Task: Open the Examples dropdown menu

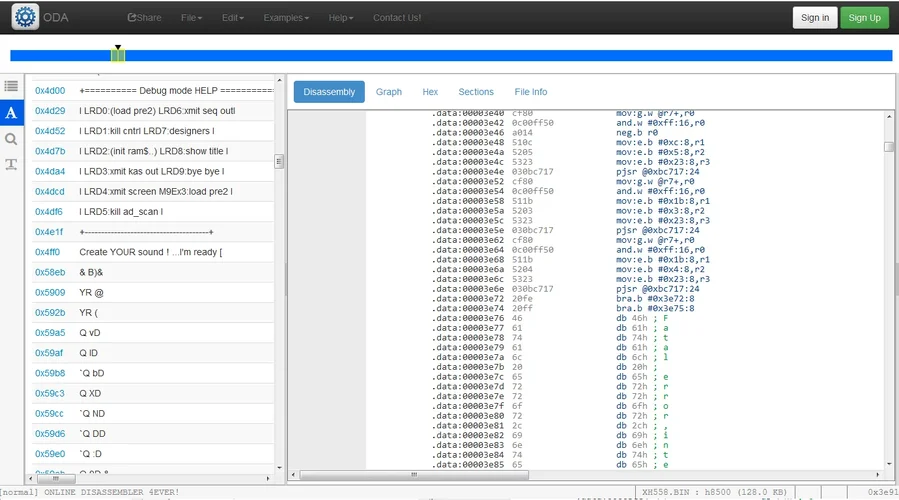Action: click(285, 18)
